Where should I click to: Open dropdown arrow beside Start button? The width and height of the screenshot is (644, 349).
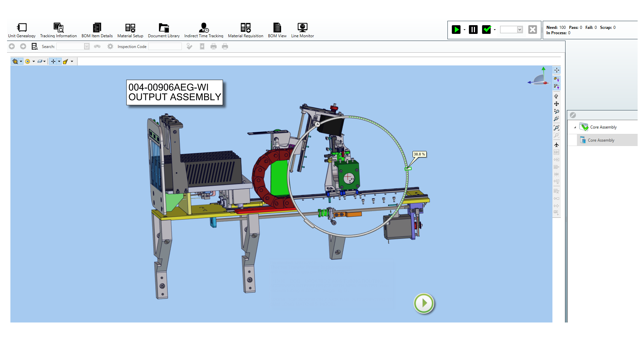pos(465,30)
